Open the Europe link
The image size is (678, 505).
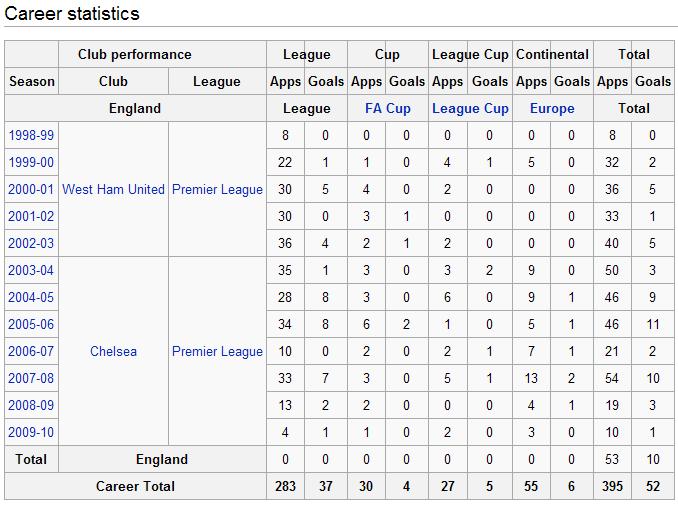coord(552,108)
